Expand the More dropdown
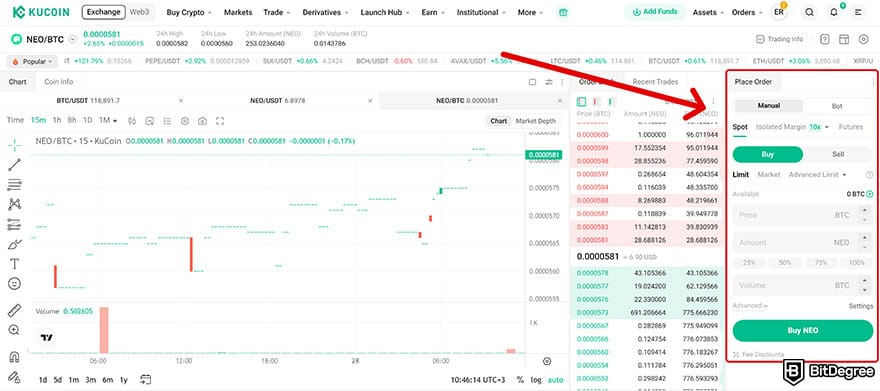 pos(530,12)
